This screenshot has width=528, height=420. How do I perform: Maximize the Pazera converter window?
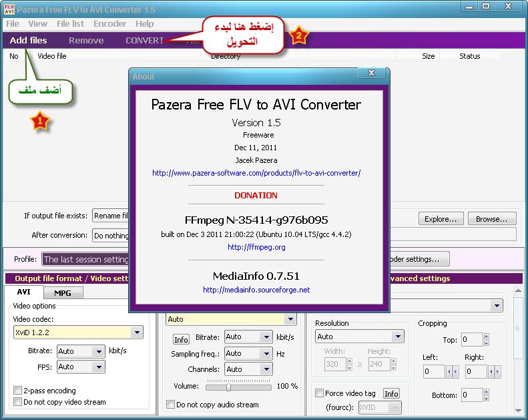(486, 7)
